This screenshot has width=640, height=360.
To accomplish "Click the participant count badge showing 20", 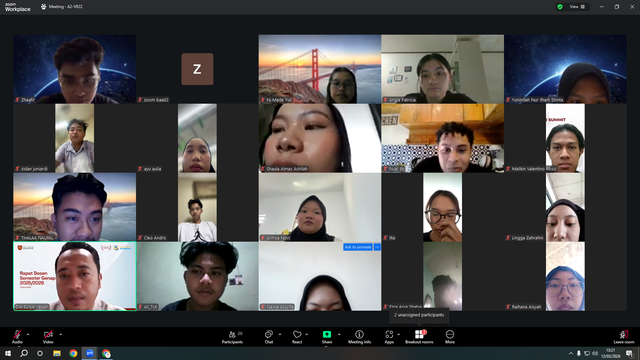I will (x=240, y=333).
